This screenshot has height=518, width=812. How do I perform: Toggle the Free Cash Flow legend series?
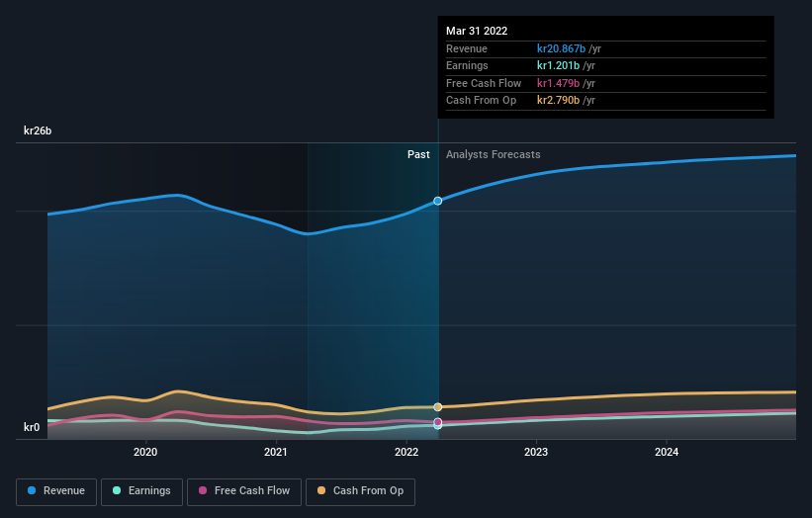click(244, 491)
